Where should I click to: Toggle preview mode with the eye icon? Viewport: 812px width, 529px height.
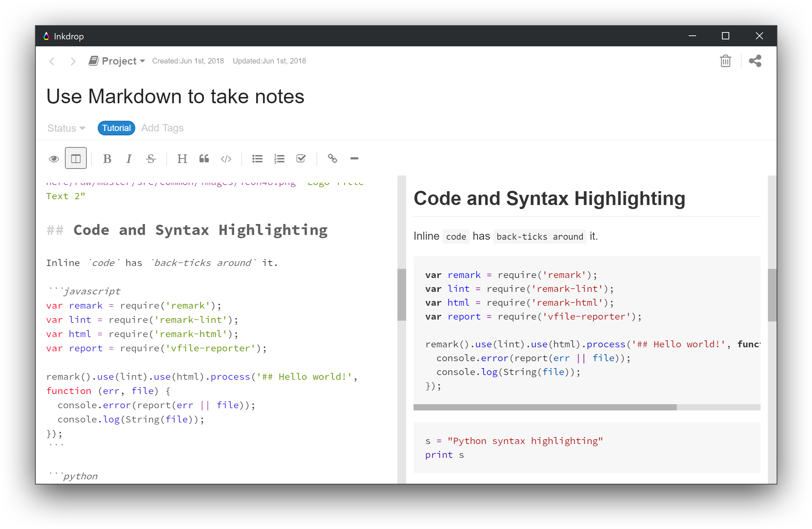point(54,159)
